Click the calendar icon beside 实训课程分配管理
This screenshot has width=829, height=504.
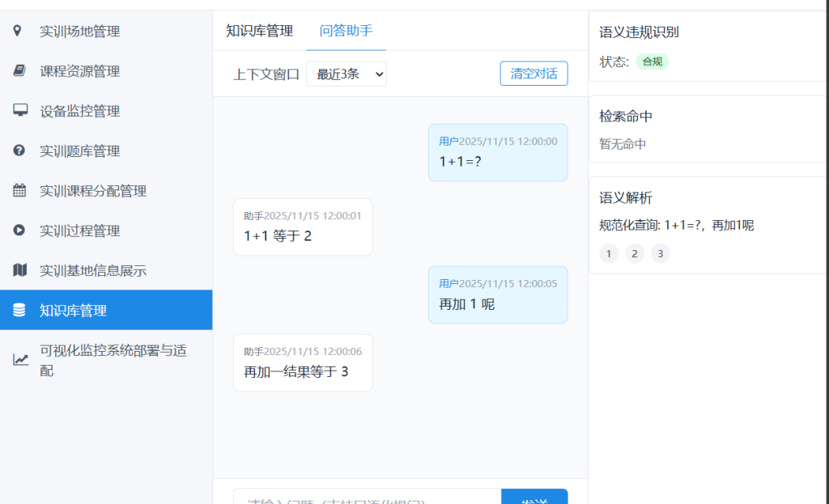(19, 191)
